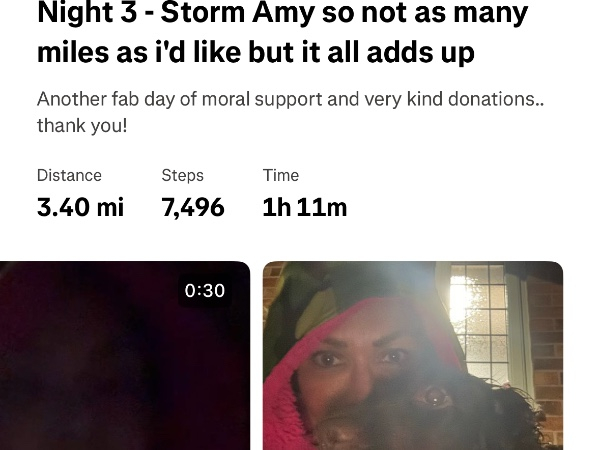Select the "thank you!" description line
600x450 pixels.
tap(82, 126)
